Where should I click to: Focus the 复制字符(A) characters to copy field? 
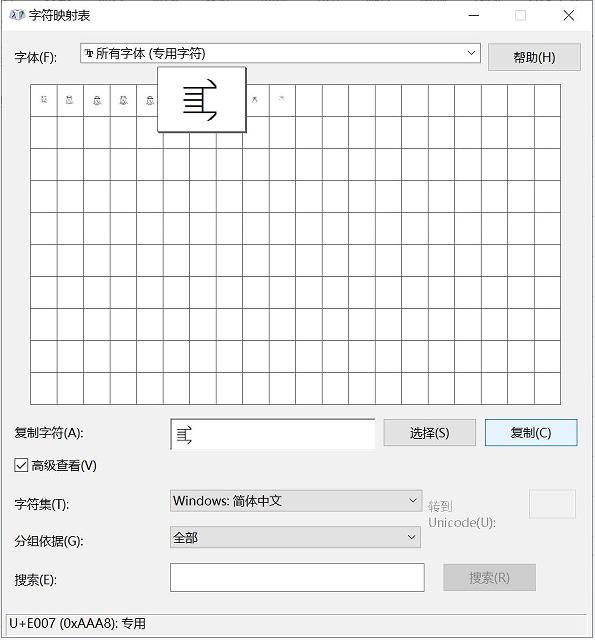(273, 434)
